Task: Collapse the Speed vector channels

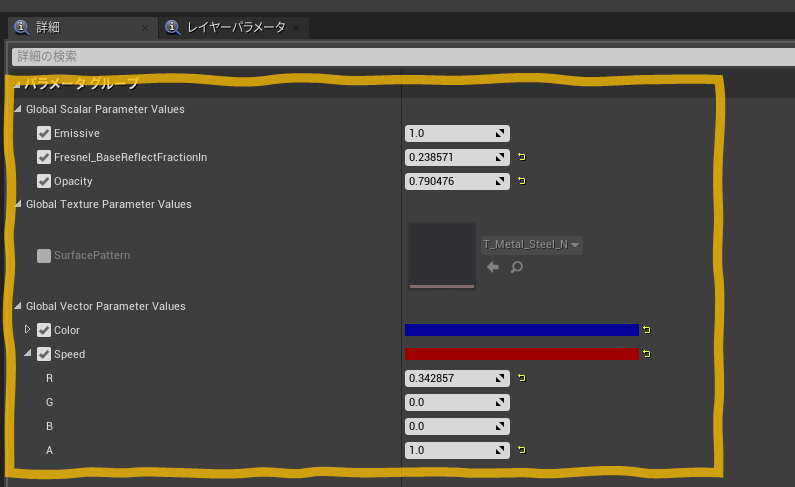Action: click(27, 353)
